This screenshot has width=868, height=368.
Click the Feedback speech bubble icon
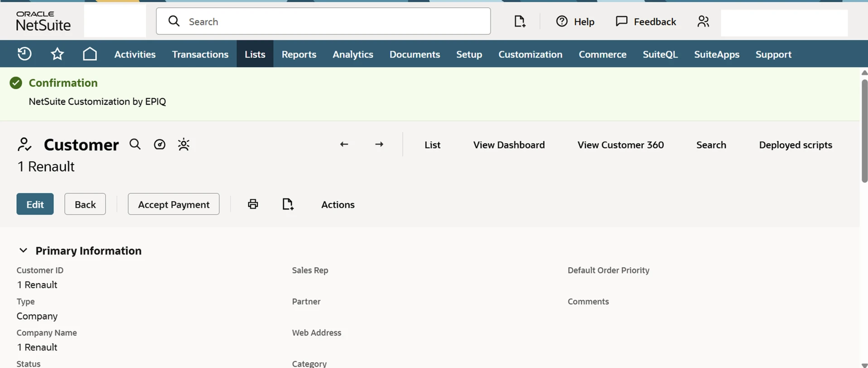pos(622,21)
